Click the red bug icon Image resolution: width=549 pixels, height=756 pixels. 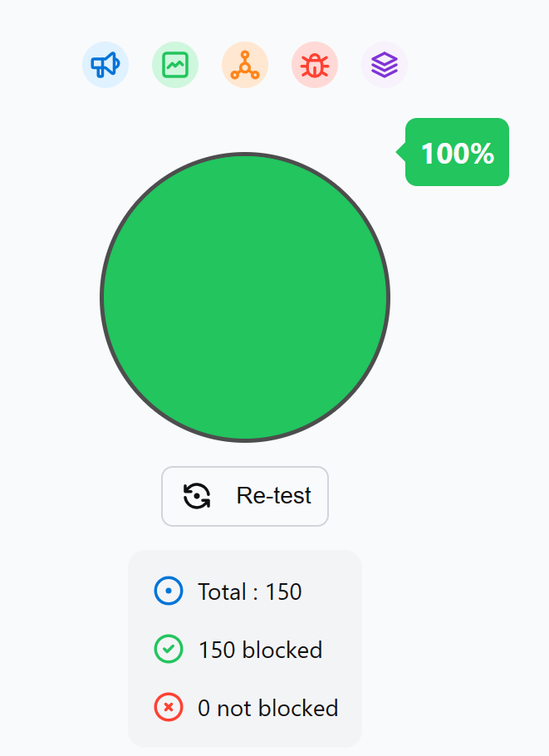315,65
